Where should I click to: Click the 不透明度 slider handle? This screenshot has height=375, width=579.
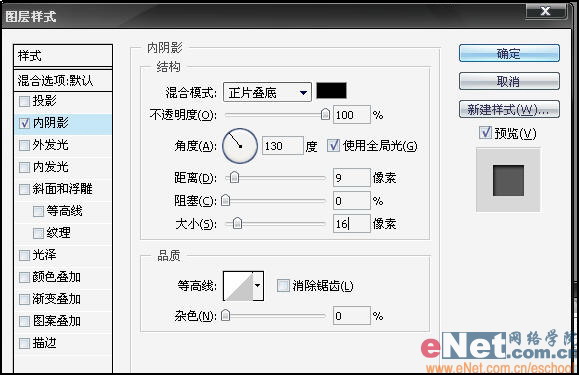325,114
